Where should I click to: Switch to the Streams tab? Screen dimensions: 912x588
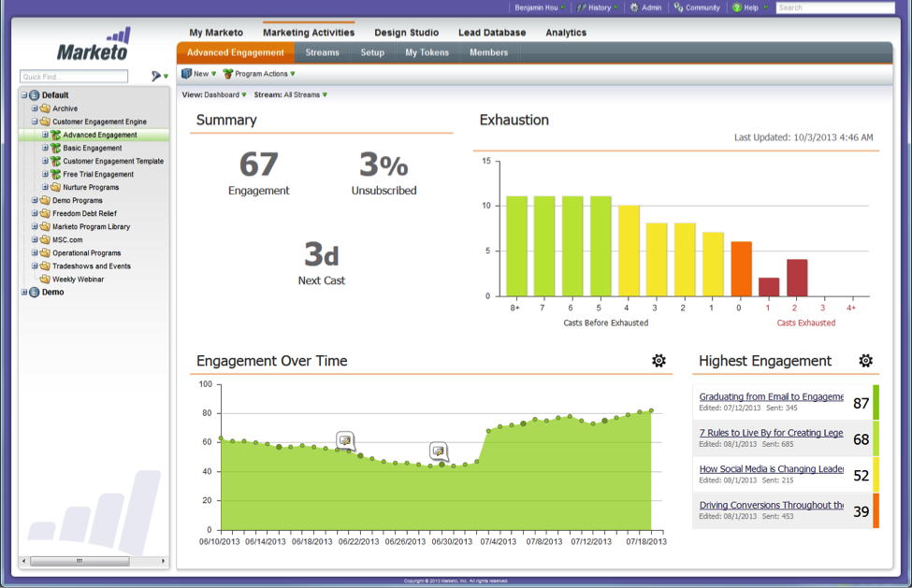[322, 53]
